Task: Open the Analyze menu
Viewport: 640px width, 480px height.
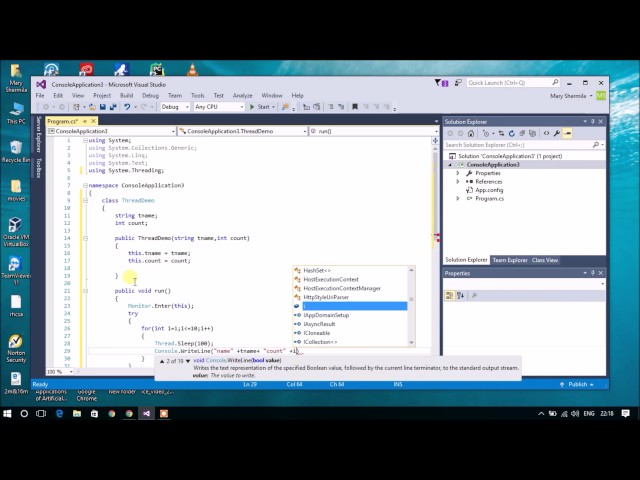Action: pyautogui.click(x=242, y=96)
